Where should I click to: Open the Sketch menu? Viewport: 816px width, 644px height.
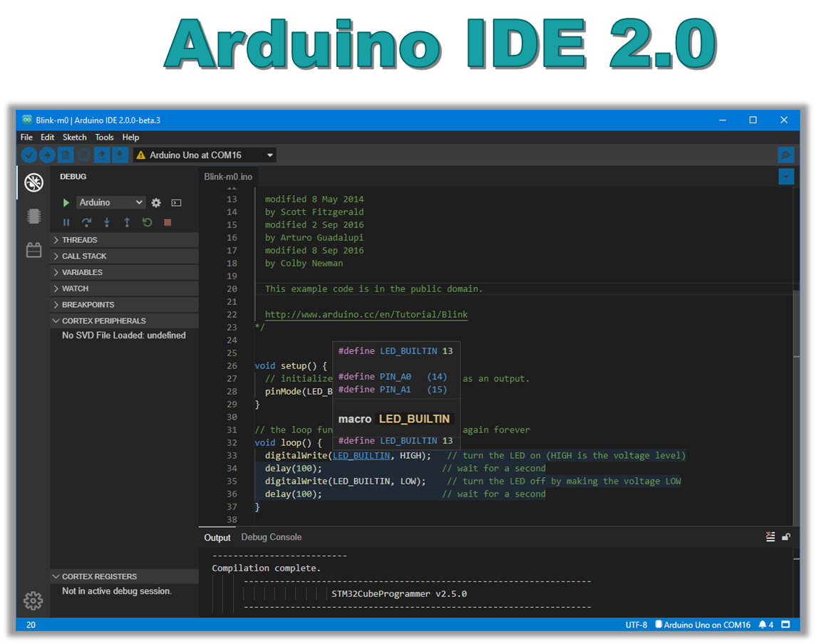[74, 137]
